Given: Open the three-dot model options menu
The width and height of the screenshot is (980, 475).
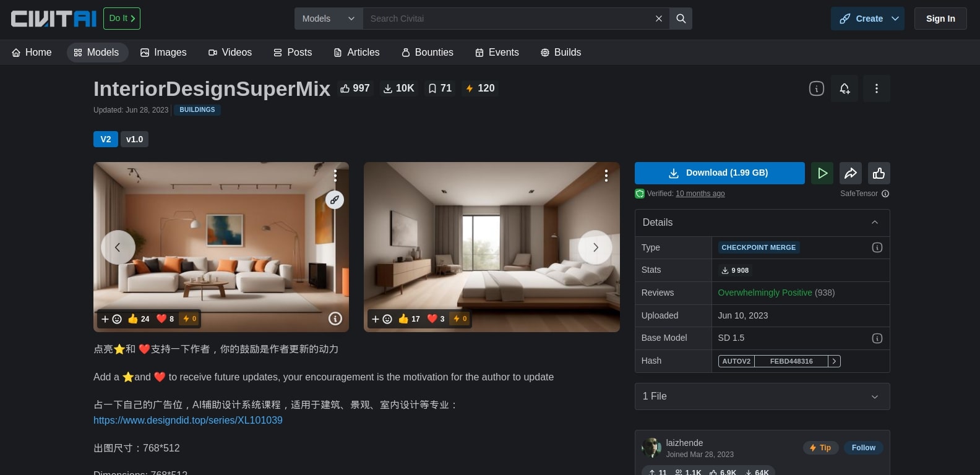Looking at the screenshot, I should pyautogui.click(x=876, y=88).
